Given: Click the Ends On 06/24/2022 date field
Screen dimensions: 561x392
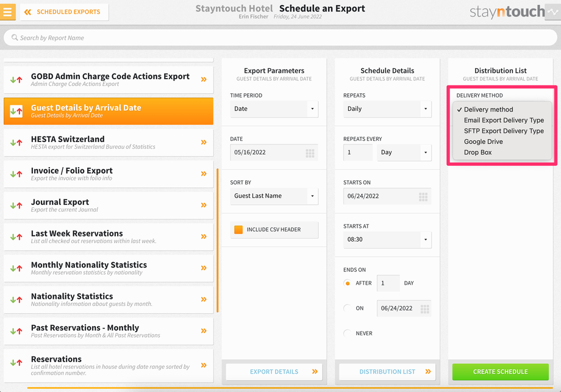Looking at the screenshot, I should 404,308.
